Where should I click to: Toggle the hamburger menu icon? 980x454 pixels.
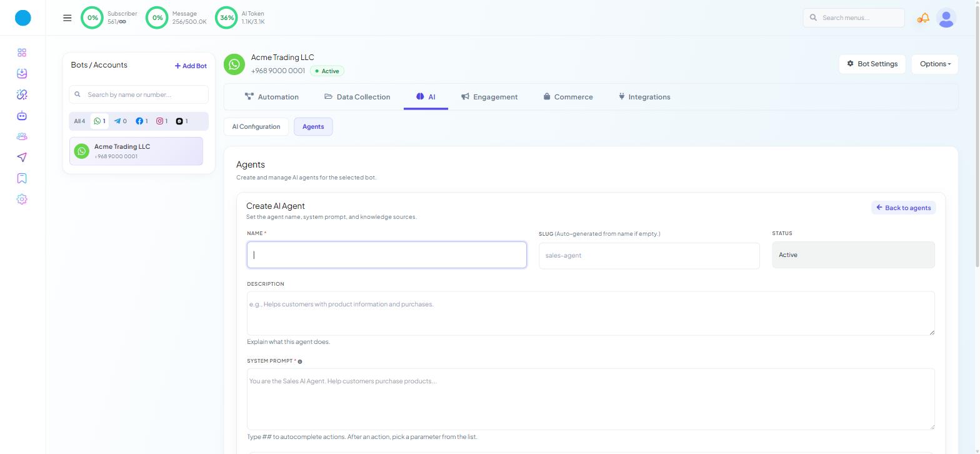coord(67,18)
